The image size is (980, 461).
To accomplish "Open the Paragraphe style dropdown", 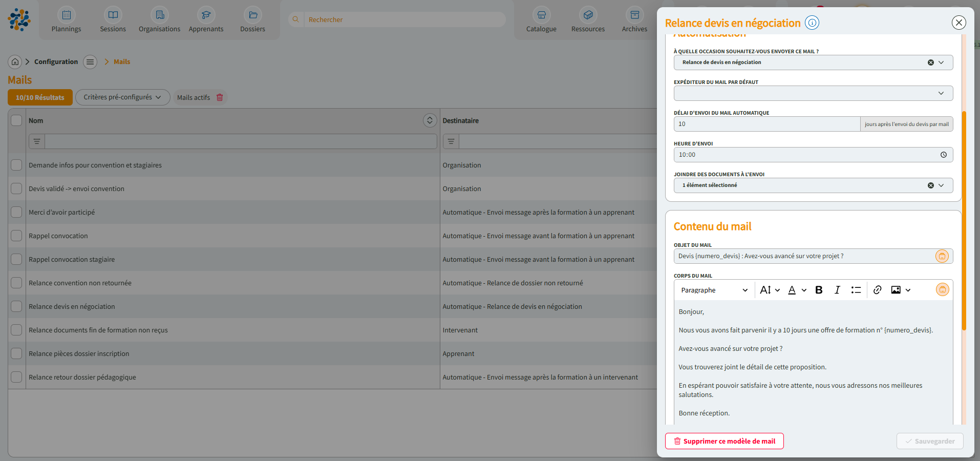I will (713, 289).
